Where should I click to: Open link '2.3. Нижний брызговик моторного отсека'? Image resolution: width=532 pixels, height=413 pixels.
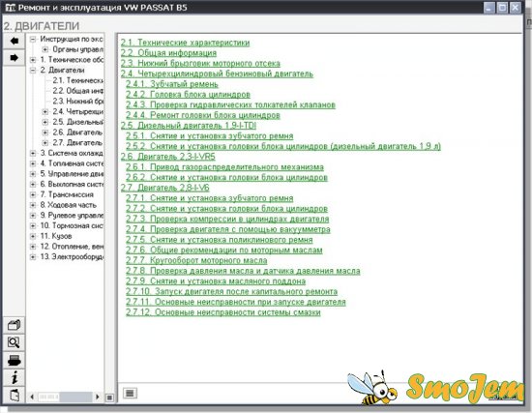(x=200, y=64)
